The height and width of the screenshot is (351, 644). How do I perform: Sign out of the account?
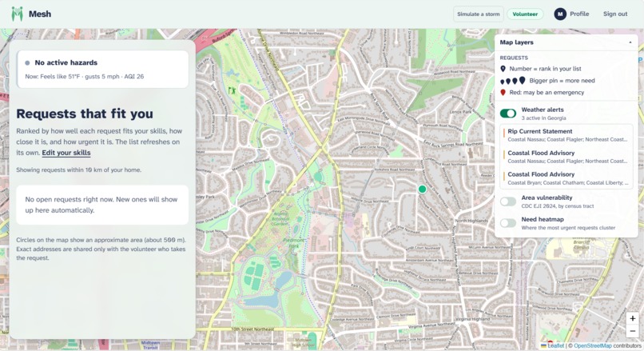pyautogui.click(x=615, y=14)
